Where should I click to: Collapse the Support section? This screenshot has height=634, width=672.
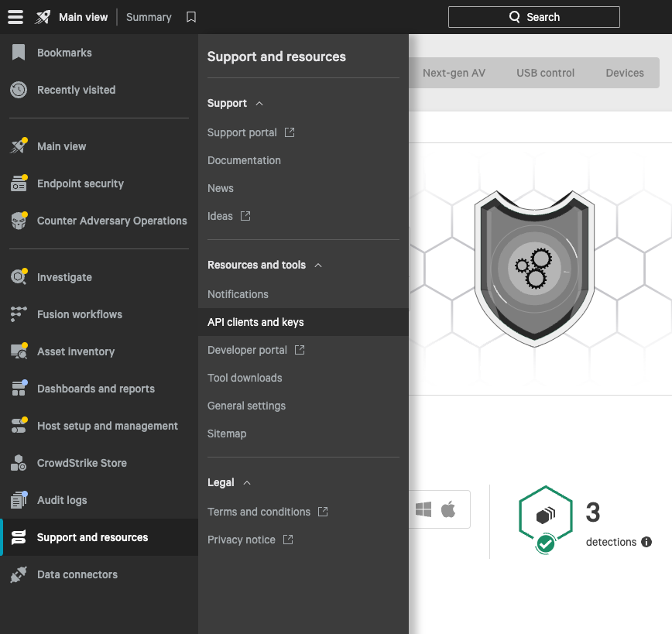click(259, 104)
